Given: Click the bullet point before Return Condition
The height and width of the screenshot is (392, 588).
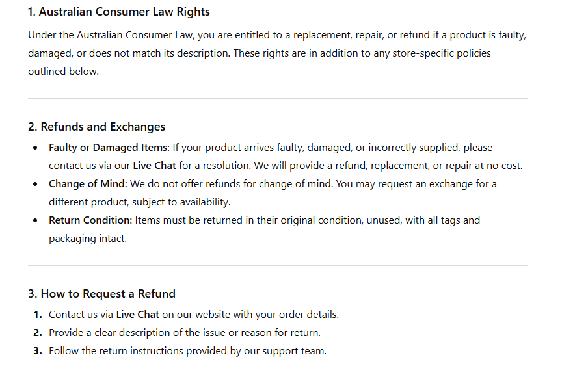Looking at the screenshot, I should pos(35,221).
